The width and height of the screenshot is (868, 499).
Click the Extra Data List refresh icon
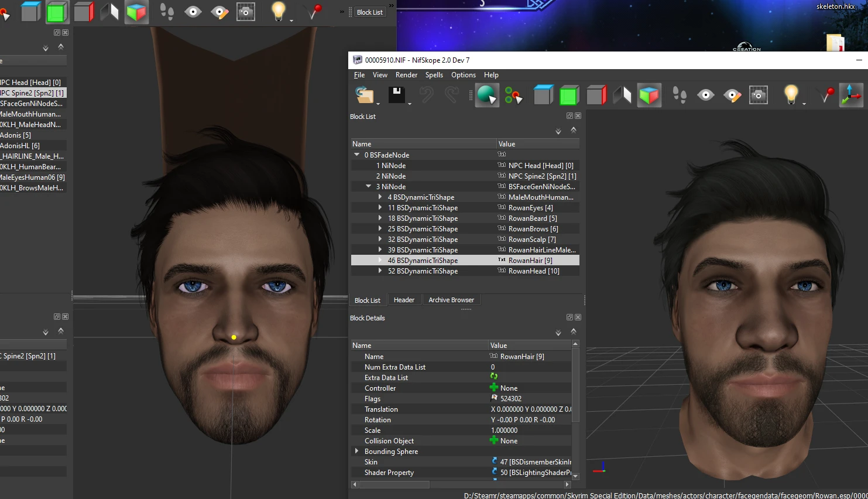(494, 377)
